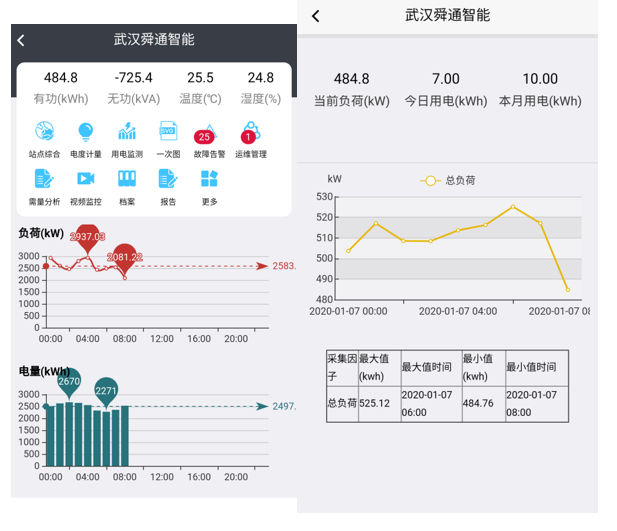Open 报告 report icon
This screenshot has height=531, width=617.
(168, 179)
